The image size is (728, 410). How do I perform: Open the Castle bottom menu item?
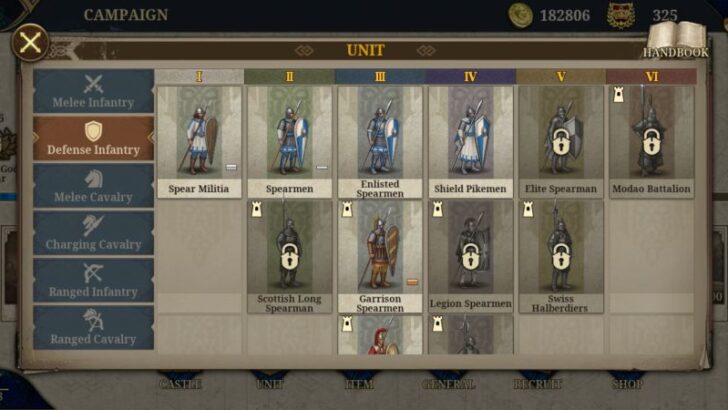pos(180,383)
